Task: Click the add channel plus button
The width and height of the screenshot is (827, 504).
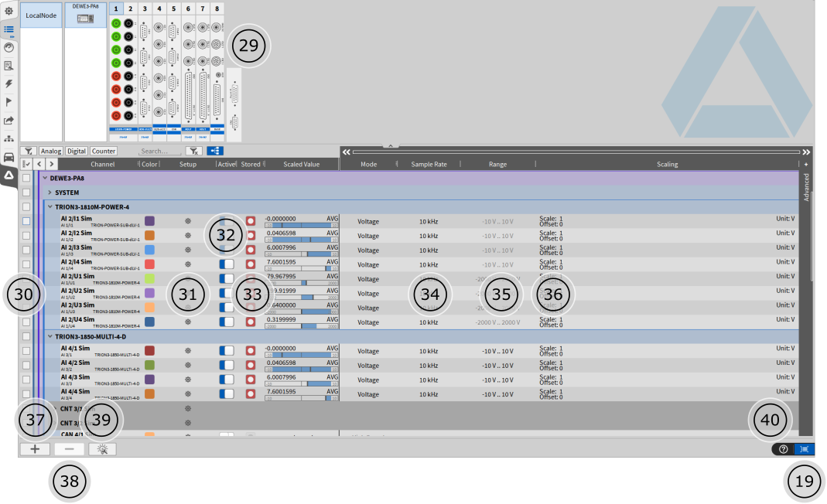Action: coord(35,449)
